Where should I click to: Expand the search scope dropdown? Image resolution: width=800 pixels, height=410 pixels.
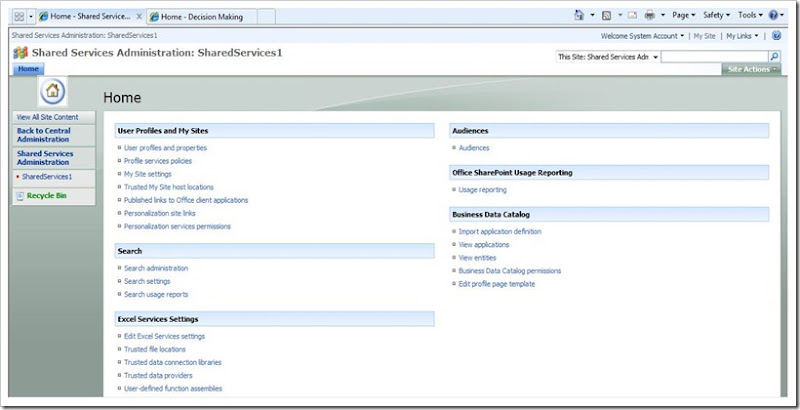click(655, 57)
